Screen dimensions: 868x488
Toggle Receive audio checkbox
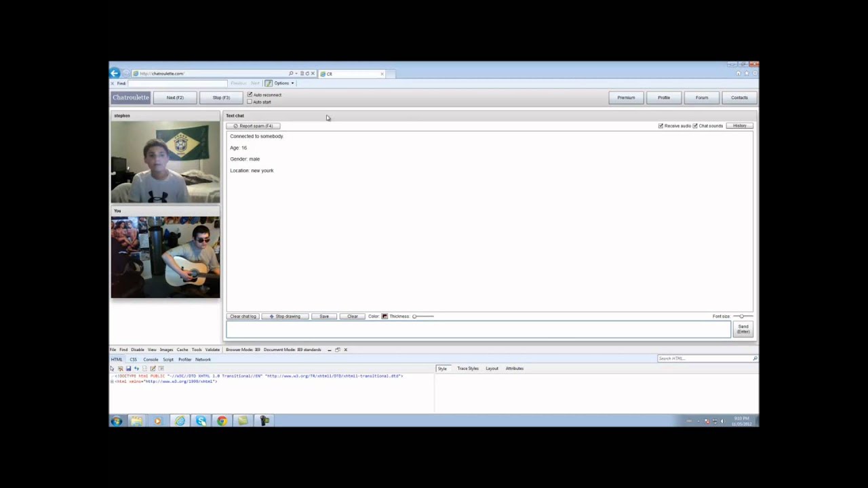pyautogui.click(x=660, y=126)
